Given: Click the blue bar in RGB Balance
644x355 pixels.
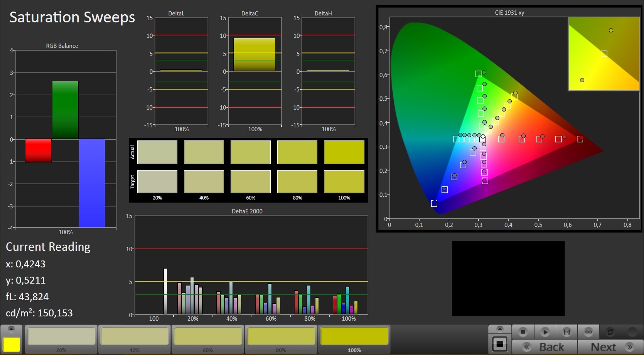Looking at the screenshot, I should 92,183.
